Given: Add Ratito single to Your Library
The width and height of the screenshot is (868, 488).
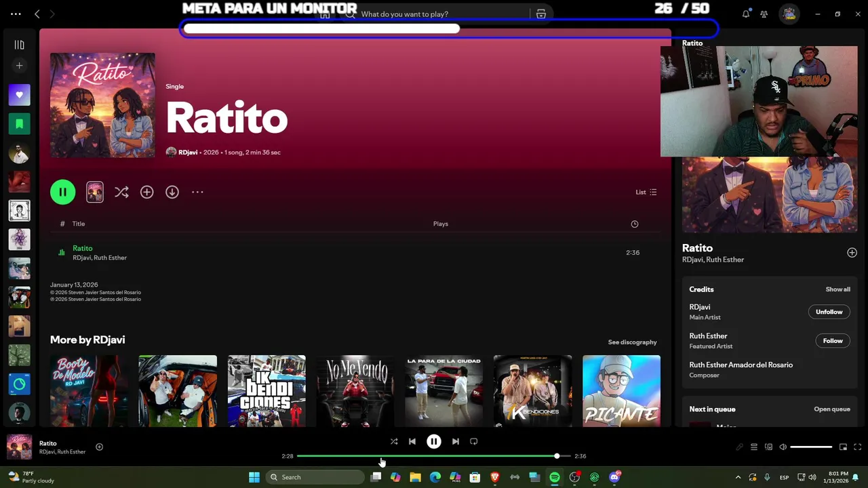Looking at the screenshot, I should tap(146, 192).
